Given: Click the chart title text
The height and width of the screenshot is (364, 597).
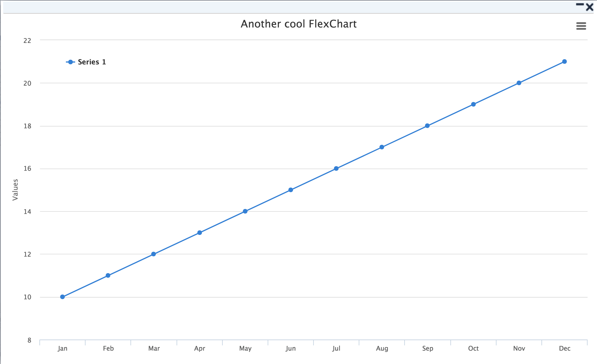Looking at the screenshot, I should (299, 24).
